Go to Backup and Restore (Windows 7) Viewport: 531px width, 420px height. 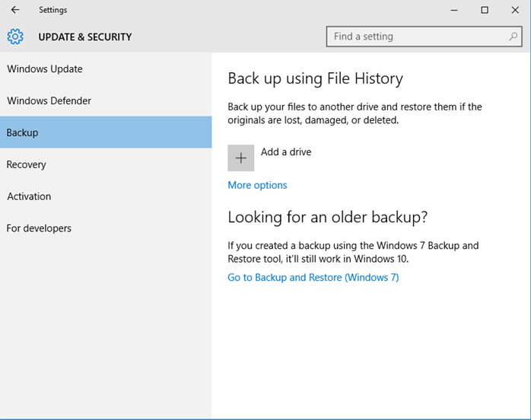[313, 278]
